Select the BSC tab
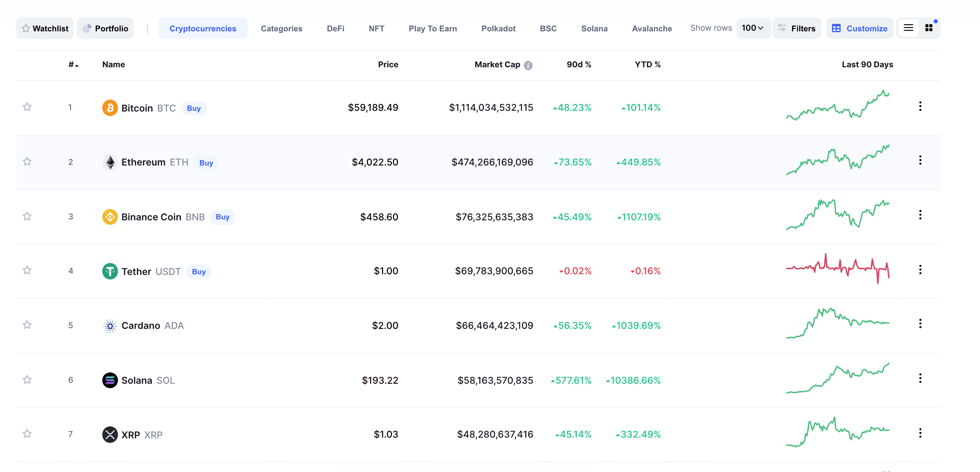Screen dimensions: 980x472 click(548, 29)
